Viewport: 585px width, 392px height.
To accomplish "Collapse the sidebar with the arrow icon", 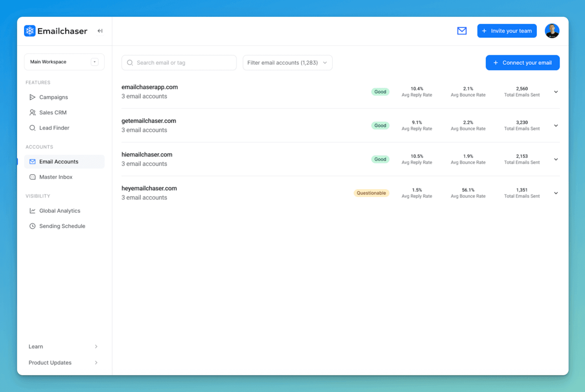I will tap(100, 30).
